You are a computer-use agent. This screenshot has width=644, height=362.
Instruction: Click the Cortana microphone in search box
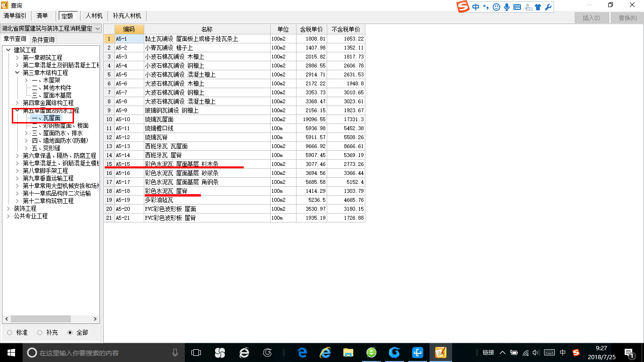(x=175, y=353)
